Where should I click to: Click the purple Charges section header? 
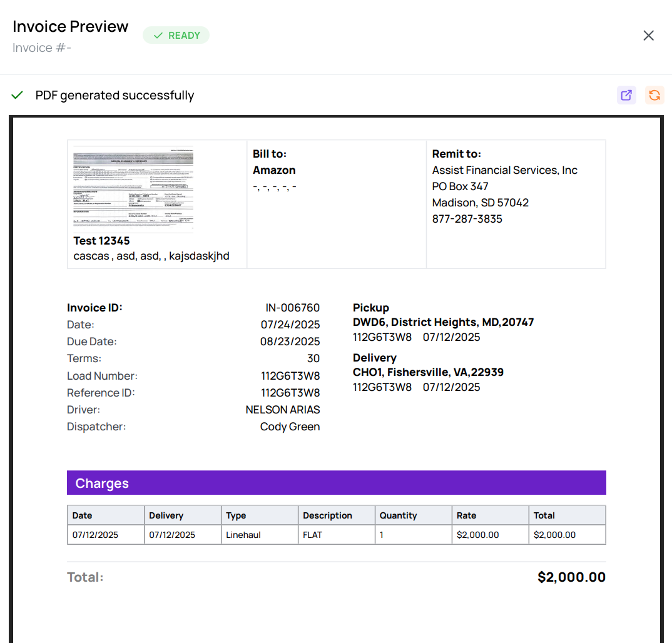336,483
